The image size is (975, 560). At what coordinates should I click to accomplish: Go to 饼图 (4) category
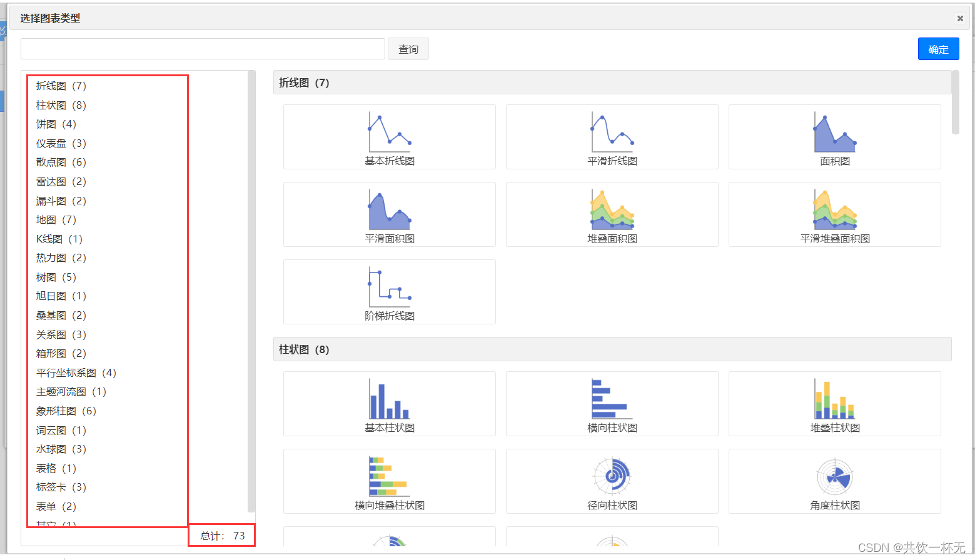coord(56,124)
